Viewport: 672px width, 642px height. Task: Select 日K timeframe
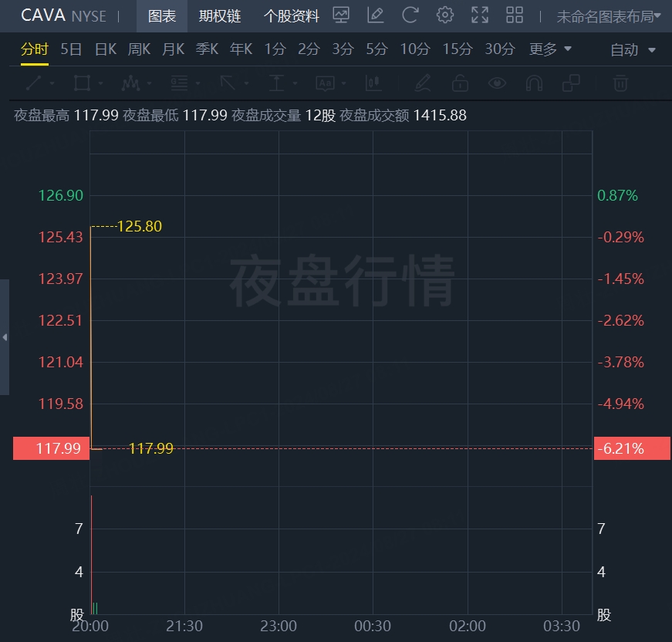click(106, 49)
